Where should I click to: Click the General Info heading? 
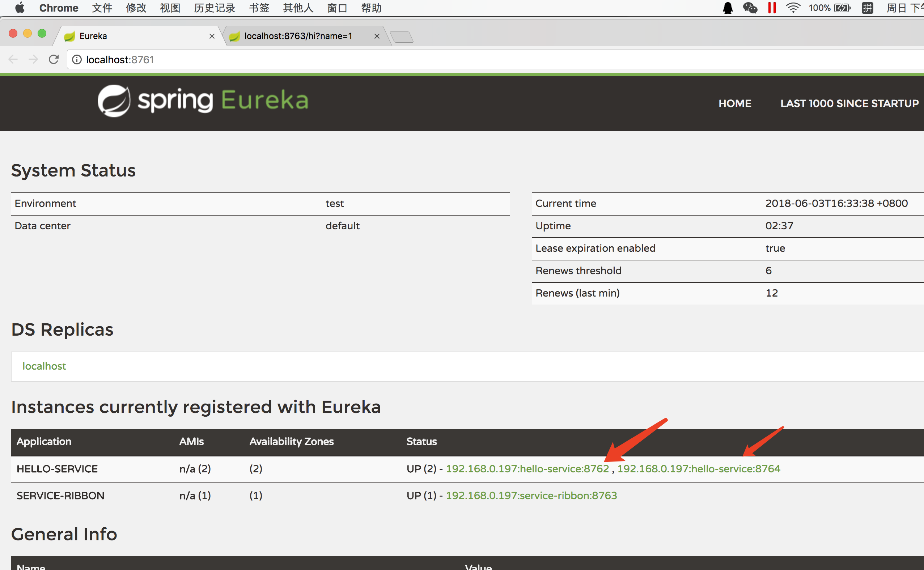(64, 534)
